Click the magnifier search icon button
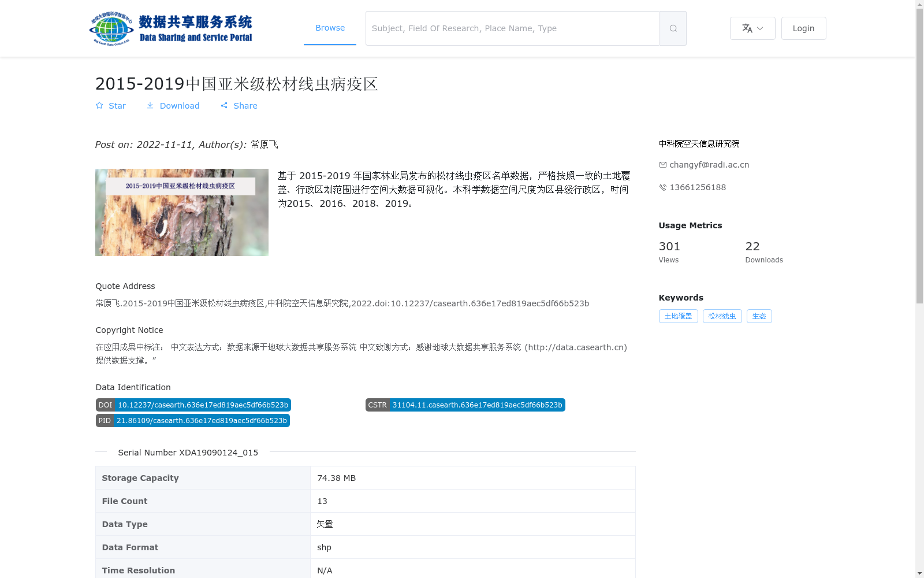The height and width of the screenshot is (578, 924). pos(673,28)
